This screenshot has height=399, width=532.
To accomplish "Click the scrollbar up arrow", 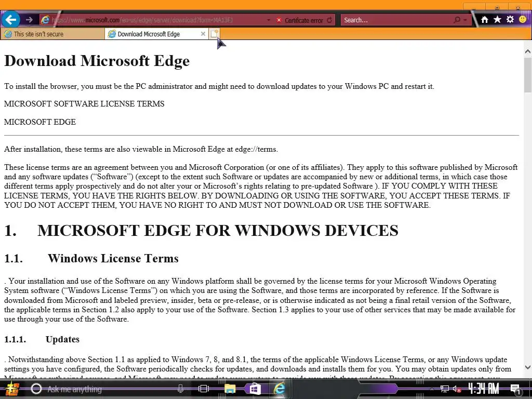I will [528, 51].
